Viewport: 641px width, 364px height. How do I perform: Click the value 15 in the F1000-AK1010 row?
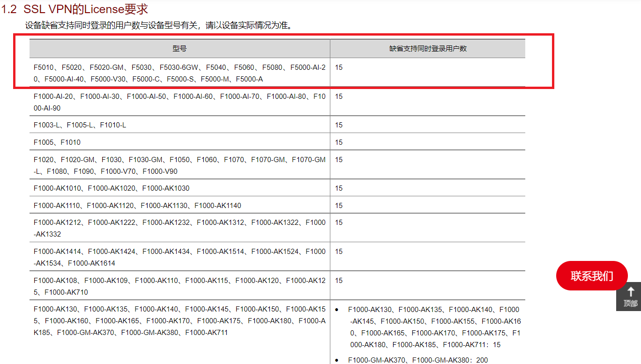point(339,188)
